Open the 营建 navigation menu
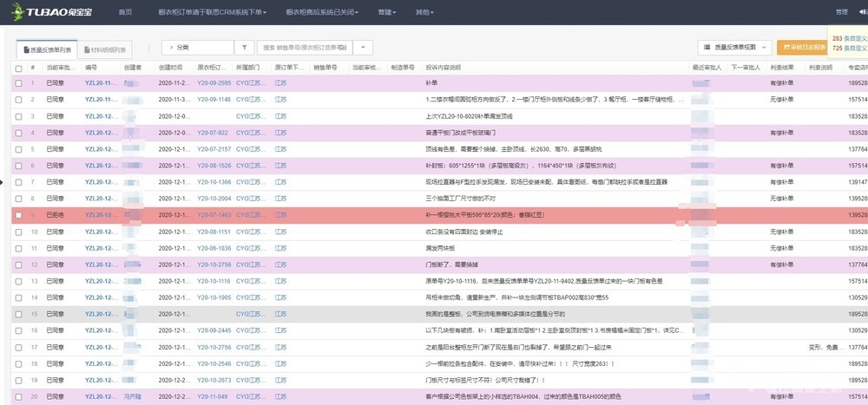This screenshot has width=868, height=405. (386, 12)
